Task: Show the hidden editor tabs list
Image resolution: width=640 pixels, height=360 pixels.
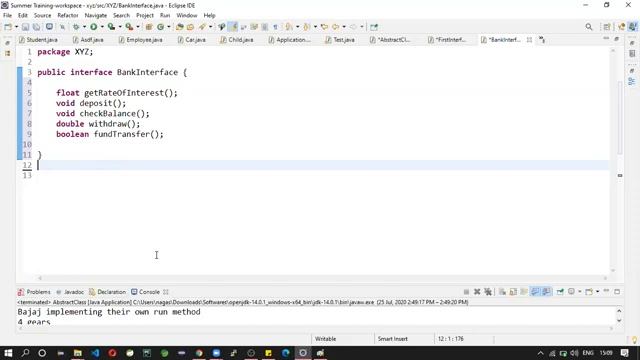Action: (x=542, y=40)
